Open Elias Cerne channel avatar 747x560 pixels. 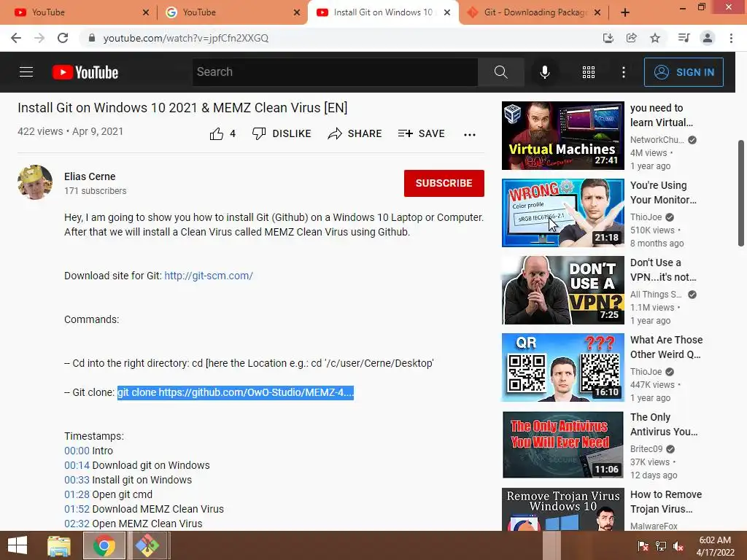coord(35,182)
